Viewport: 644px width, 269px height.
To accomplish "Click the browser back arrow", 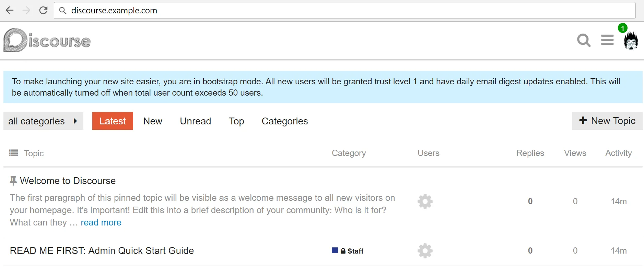I will 10,10.
